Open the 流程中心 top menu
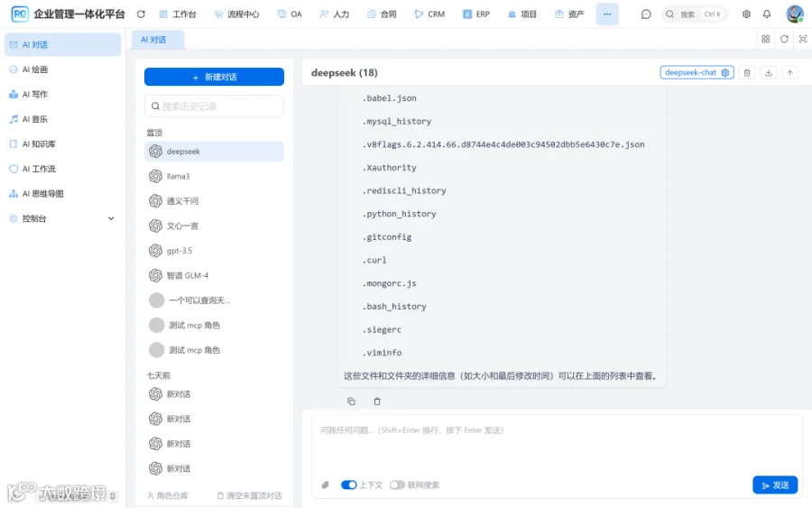812x508 pixels. [x=236, y=14]
